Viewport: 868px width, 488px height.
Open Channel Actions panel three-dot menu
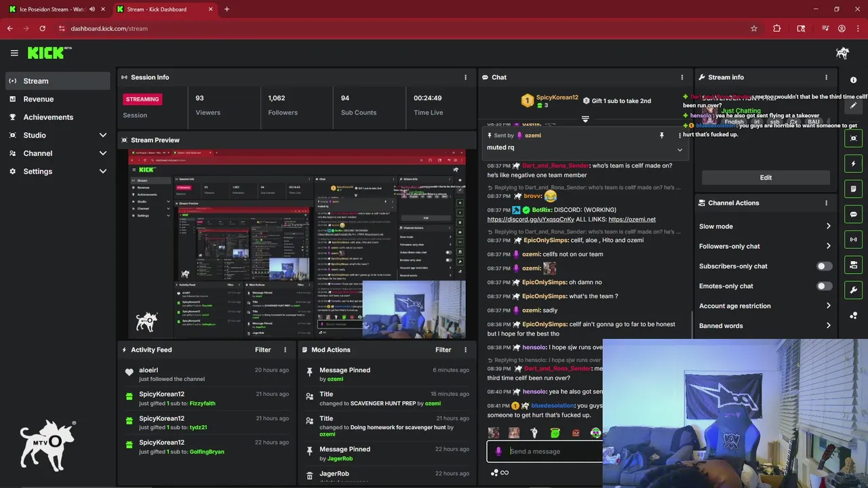(826, 203)
